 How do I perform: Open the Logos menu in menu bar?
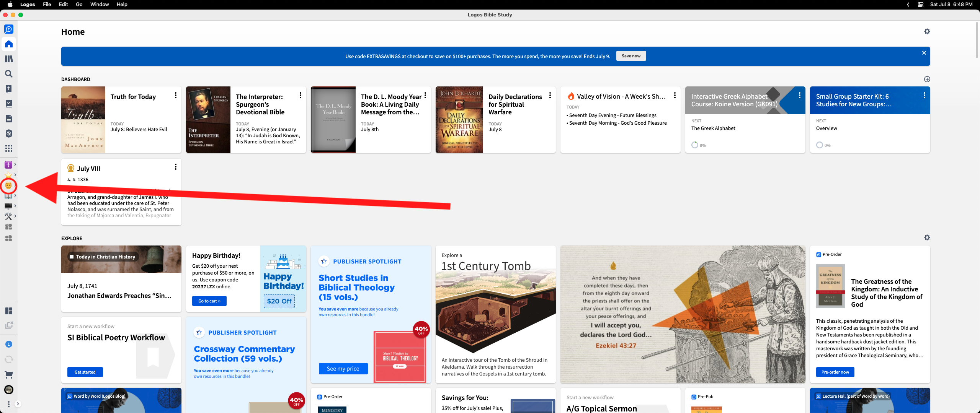point(28,5)
